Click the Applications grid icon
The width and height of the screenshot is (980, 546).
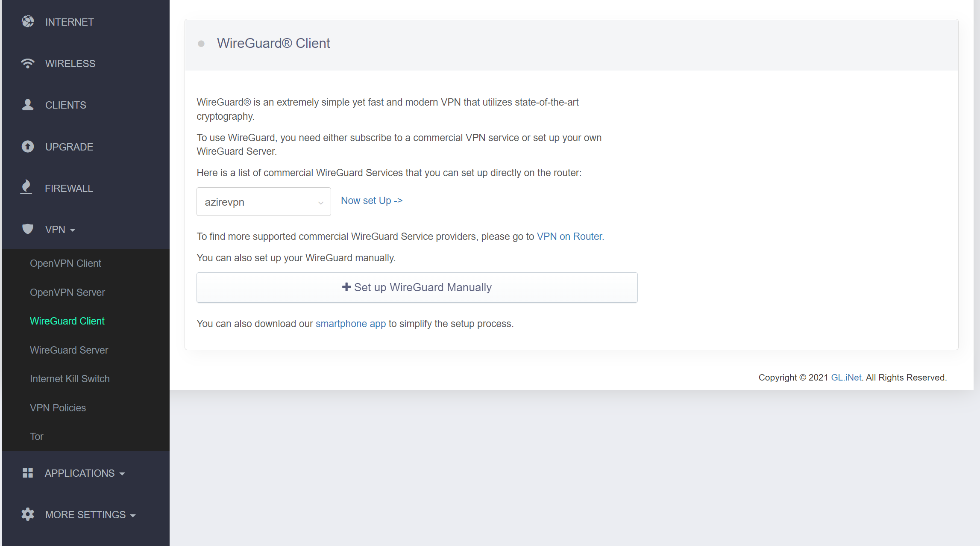coord(28,473)
